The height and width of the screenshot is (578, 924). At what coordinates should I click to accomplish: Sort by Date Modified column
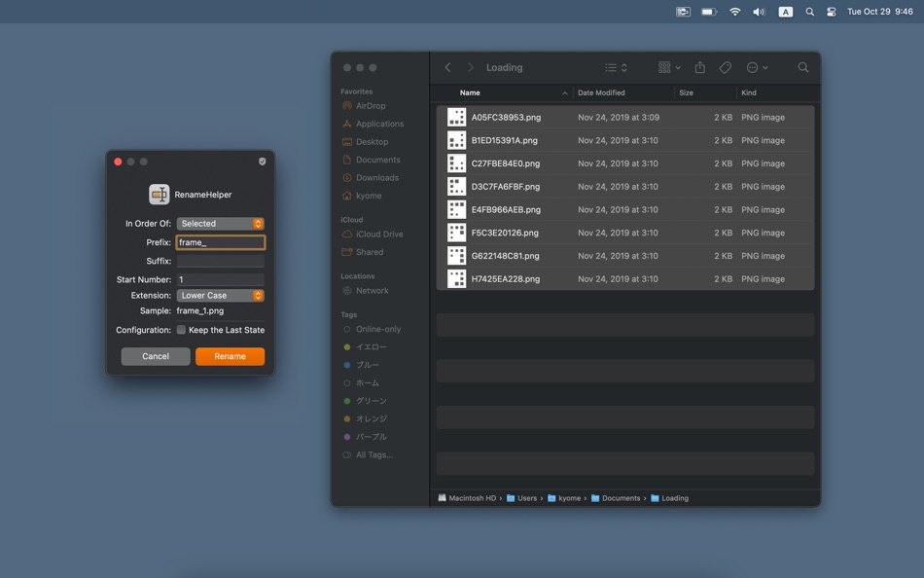pyautogui.click(x=601, y=92)
